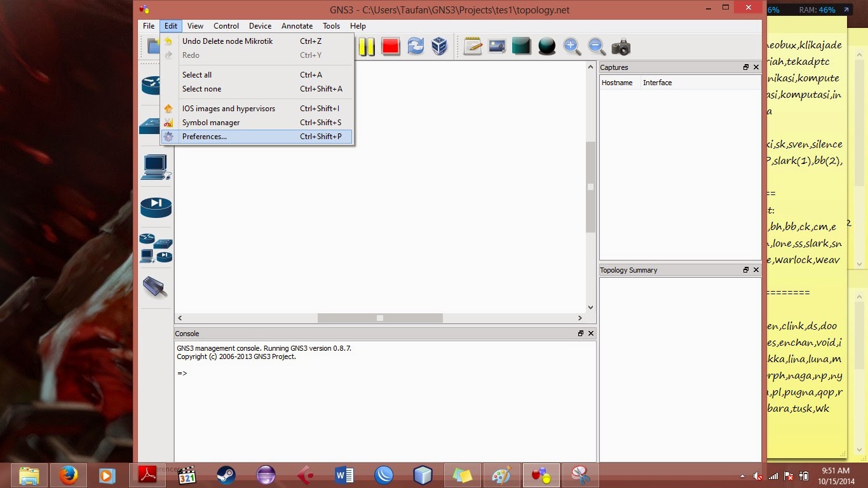
Task: Select the Draw an ellipse tool
Action: [x=546, y=46]
